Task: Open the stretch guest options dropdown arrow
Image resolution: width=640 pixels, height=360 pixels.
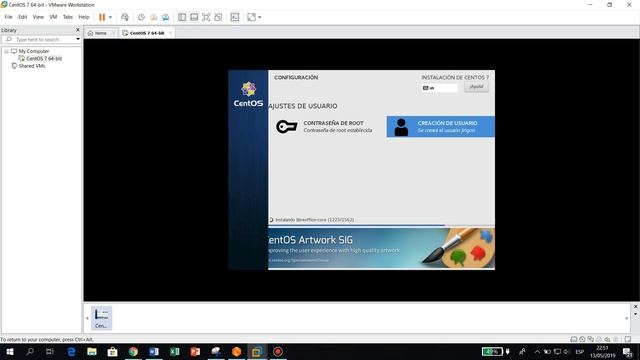Action: click(260, 17)
